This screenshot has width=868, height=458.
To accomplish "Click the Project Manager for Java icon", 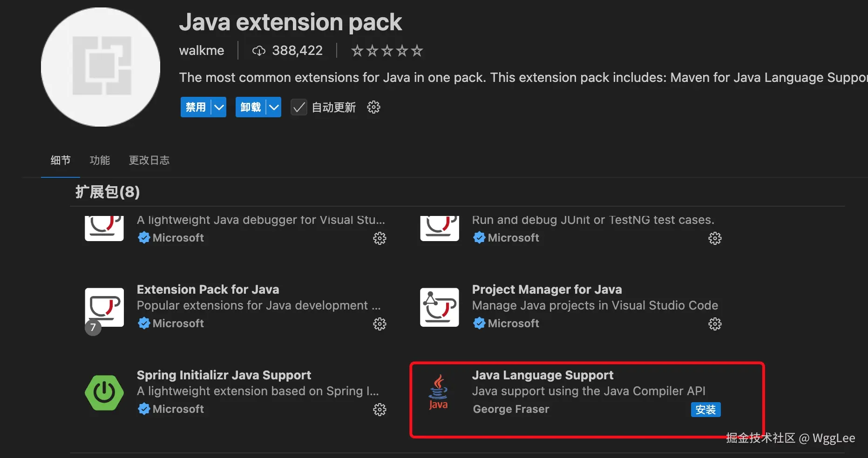I will point(440,307).
